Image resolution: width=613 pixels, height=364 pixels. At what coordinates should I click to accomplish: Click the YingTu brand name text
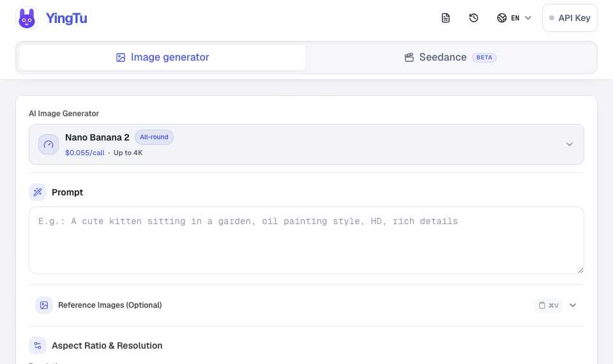coord(66,19)
